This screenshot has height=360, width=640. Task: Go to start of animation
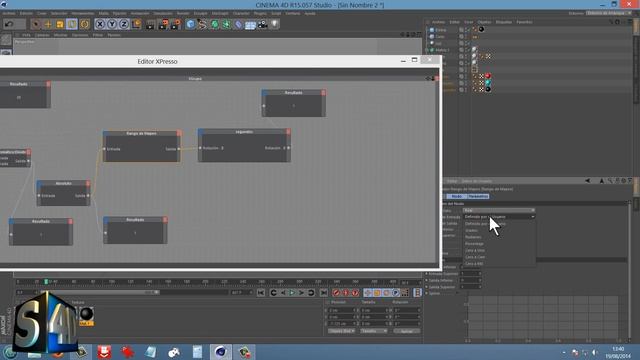coord(261,293)
